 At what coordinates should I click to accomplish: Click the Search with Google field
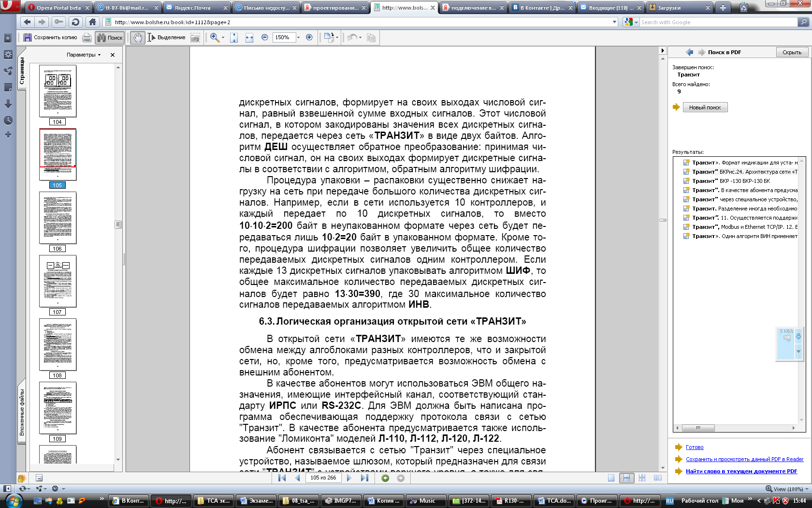718,22
